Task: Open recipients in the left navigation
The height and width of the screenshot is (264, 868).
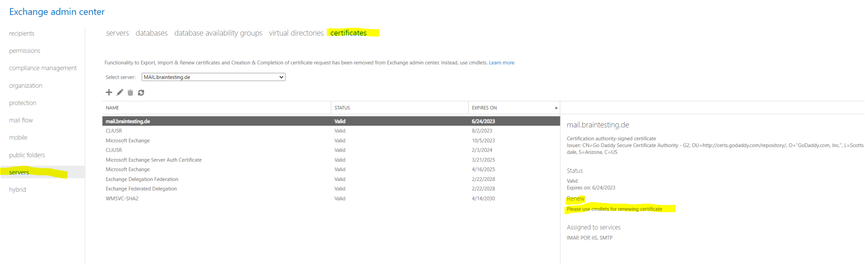Action: pos(22,33)
